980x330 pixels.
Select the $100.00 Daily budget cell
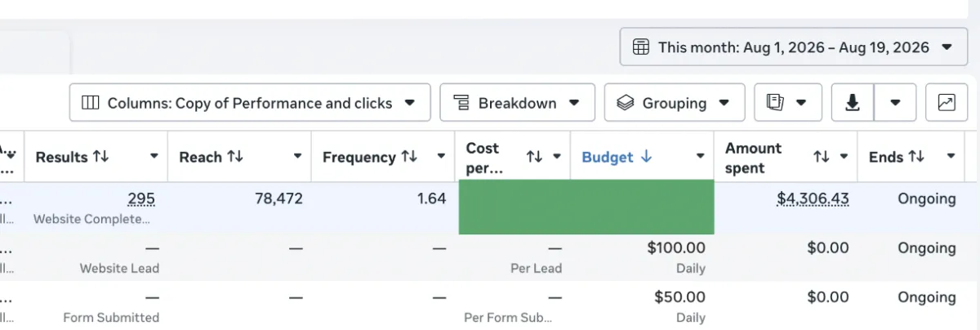pos(643,257)
